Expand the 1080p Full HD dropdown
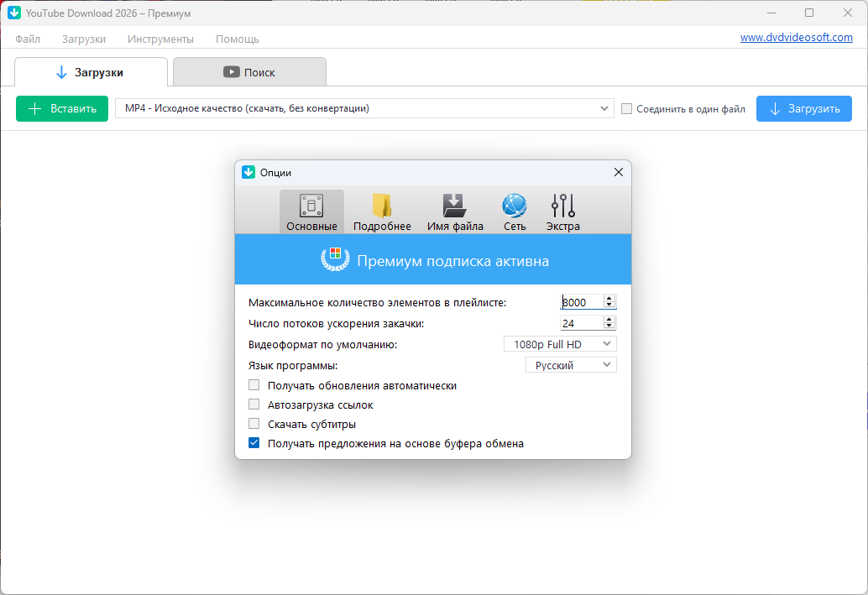The height and width of the screenshot is (595, 868). (x=560, y=344)
